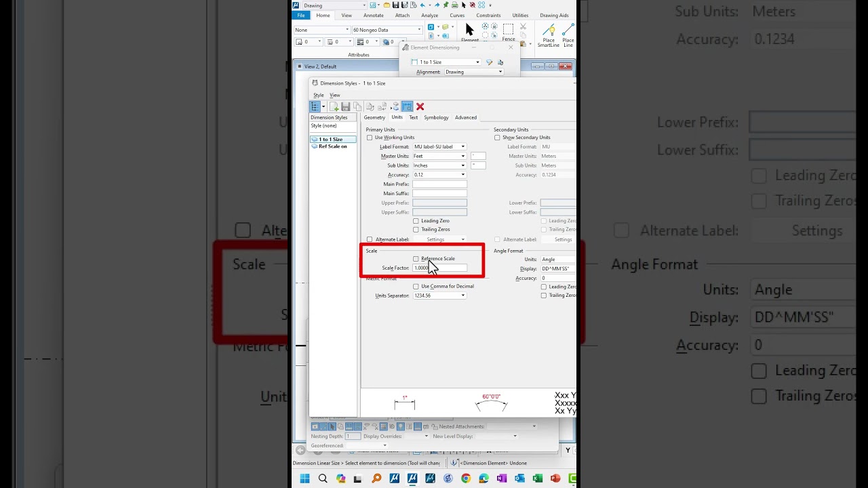Open Angle Format Units dropdown

[558, 259]
